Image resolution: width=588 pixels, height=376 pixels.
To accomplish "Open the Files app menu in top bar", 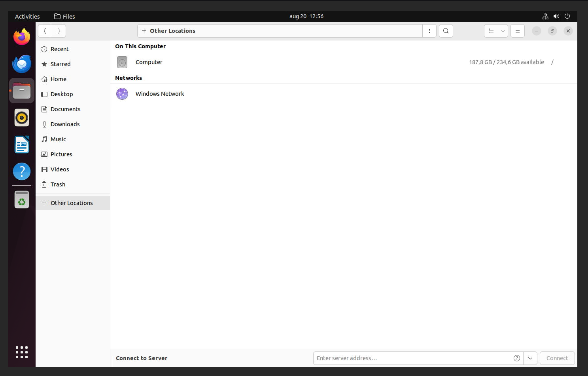I will coord(64,16).
